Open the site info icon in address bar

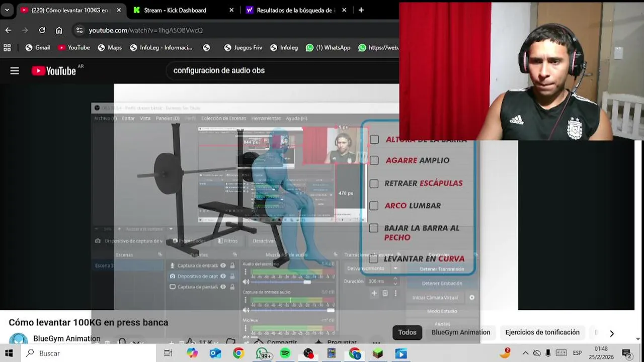pyautogui.click(x=79, y=30)
